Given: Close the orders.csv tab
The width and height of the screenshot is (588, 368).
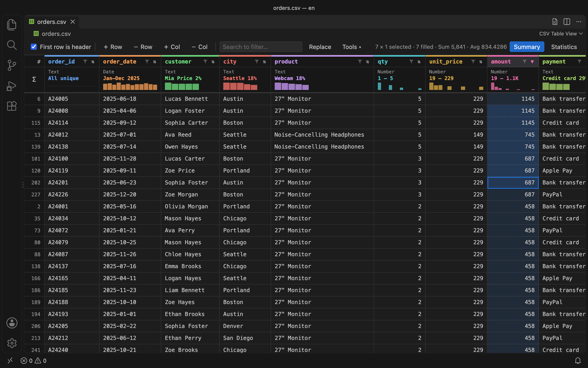Looking at the screenshot, I should click(x=73, y=22).
